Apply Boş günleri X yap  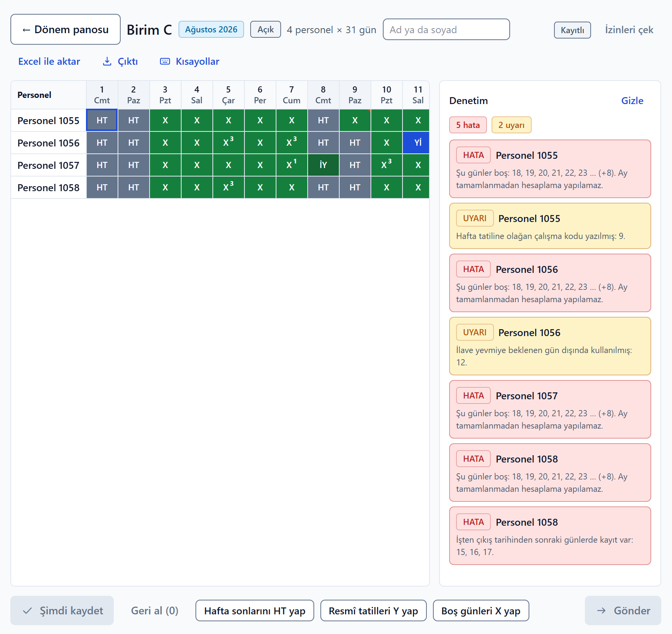481,610
